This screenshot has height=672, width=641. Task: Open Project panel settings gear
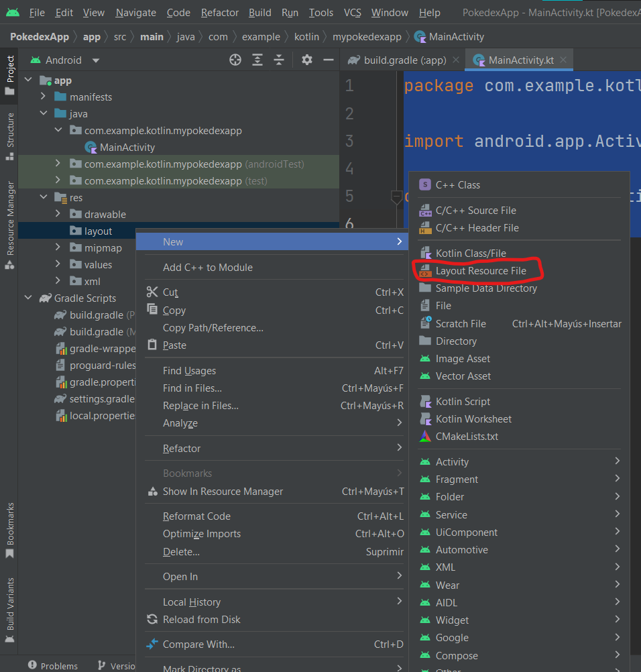[307, 60]
